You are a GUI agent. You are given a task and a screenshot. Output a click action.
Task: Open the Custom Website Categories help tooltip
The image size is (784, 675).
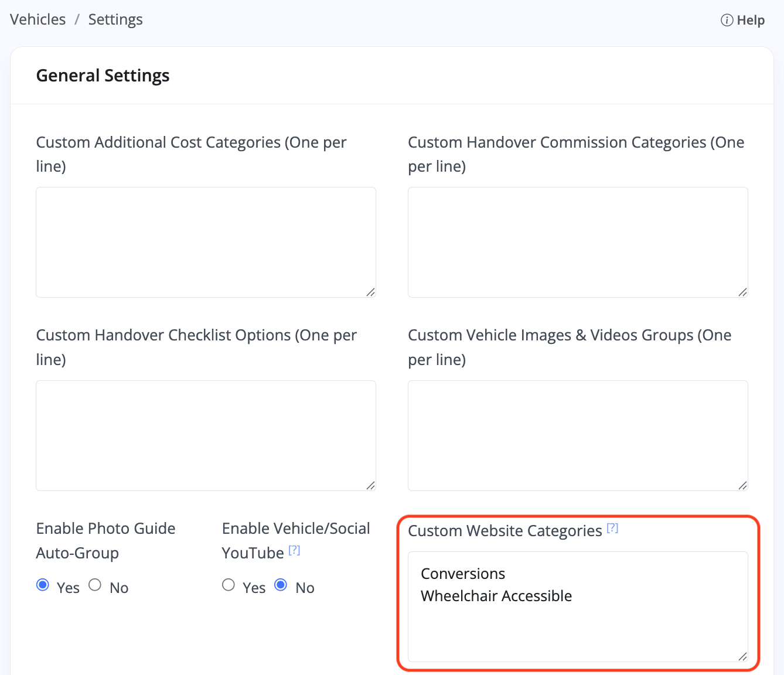tap(612, 528)
